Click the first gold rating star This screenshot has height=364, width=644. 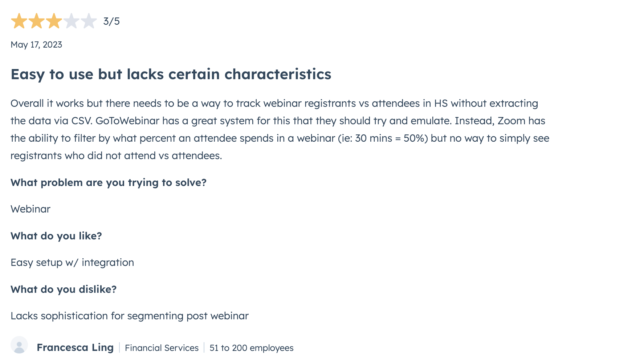(19, 21)
